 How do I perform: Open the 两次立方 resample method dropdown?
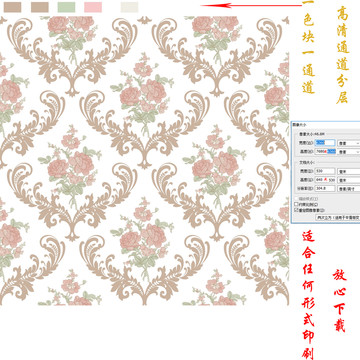point(338,218)
